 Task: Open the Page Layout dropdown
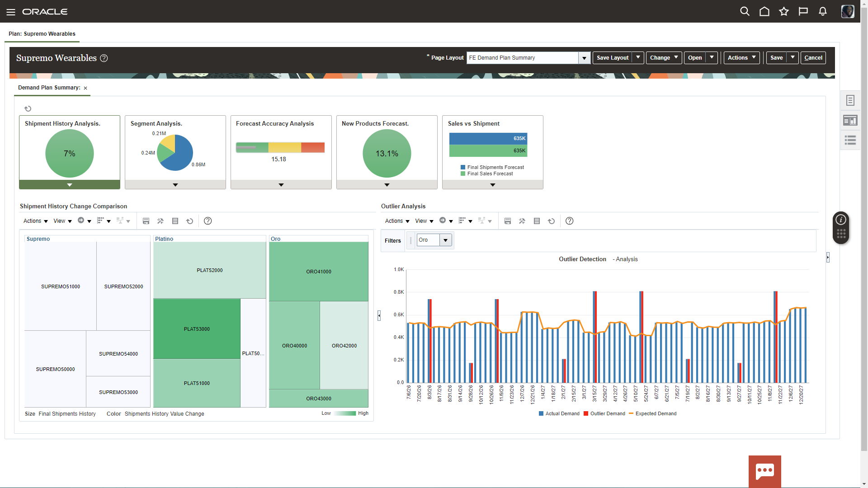584,58
